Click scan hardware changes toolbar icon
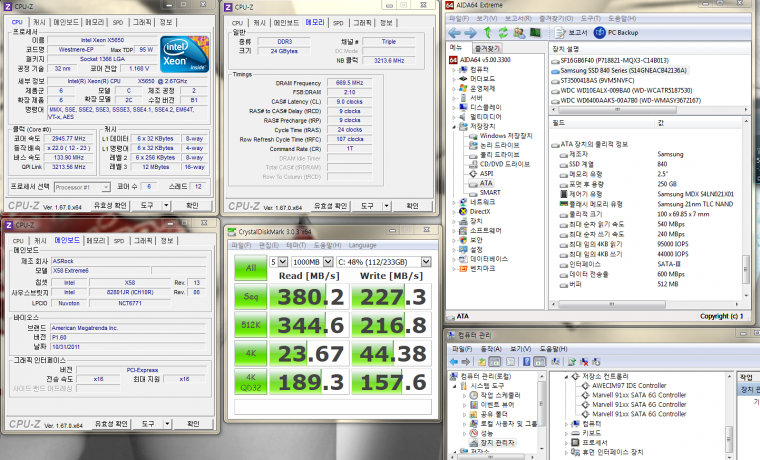The image size is (760, 460). (596, 362)
